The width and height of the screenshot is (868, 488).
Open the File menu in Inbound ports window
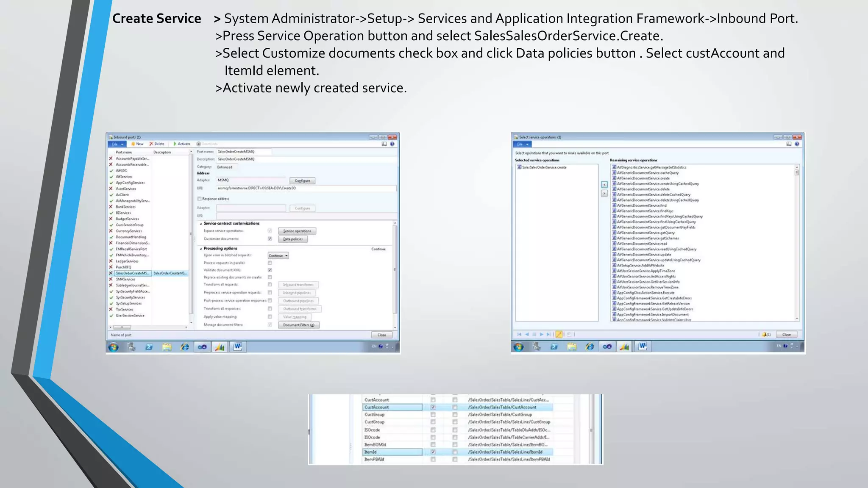coord(117,144)
